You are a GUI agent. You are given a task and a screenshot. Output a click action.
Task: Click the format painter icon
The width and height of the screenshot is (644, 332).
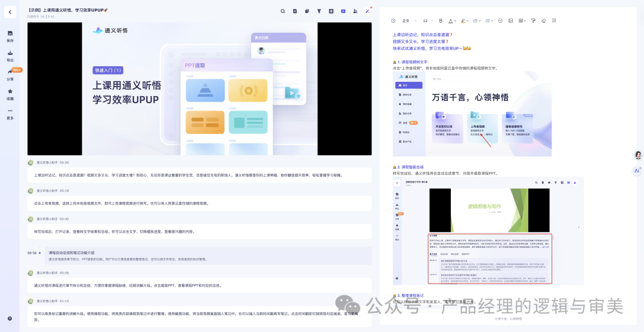[534, 20]
